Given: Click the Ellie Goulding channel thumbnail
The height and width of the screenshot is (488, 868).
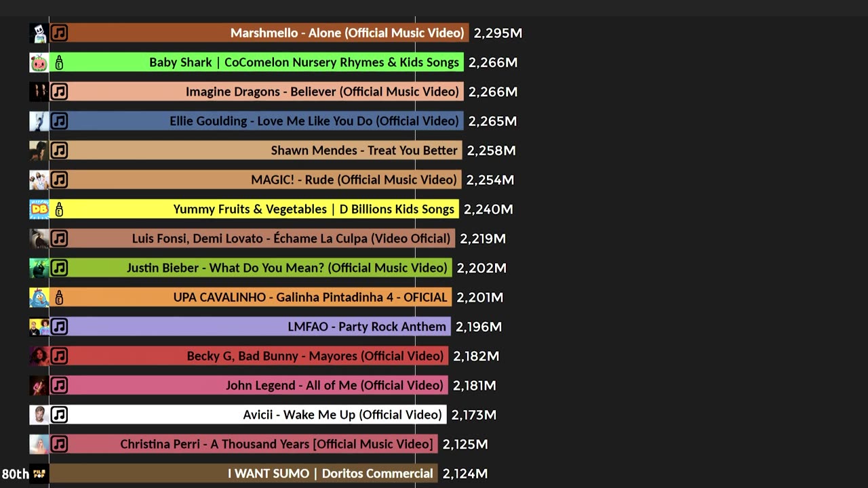Looking at the screenshot, I should tap(39, 121).
